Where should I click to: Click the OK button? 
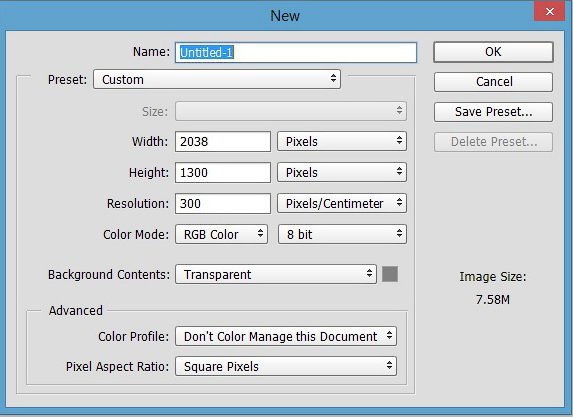point(493,52)
